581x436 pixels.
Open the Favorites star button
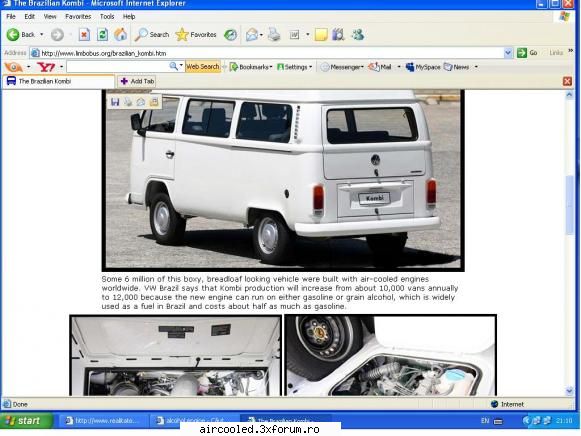[x=196, y=35]
